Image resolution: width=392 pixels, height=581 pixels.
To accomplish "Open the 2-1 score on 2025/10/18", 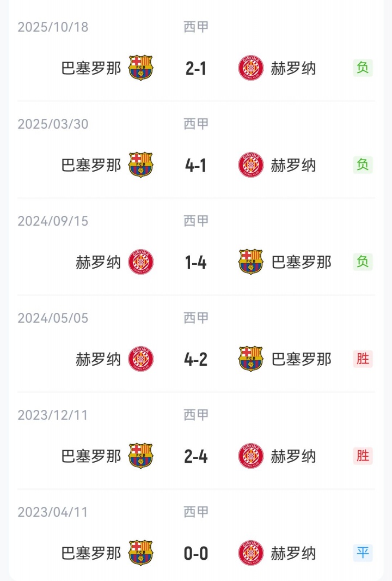I will click(196, 69).
